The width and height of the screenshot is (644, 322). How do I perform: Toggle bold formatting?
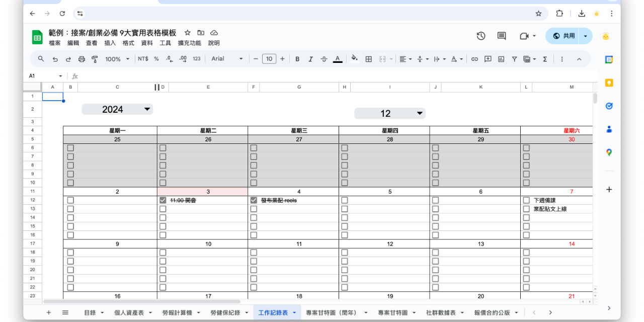297,59
